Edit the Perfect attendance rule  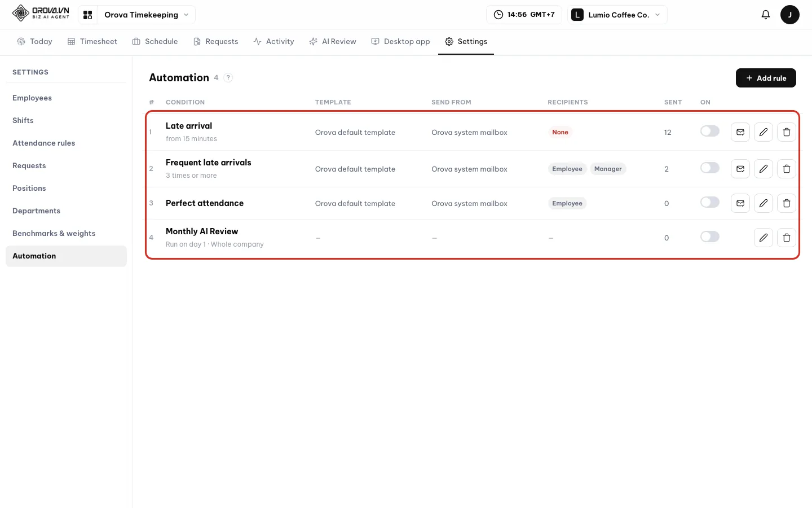pyautogui.click(x=764, y=203)
